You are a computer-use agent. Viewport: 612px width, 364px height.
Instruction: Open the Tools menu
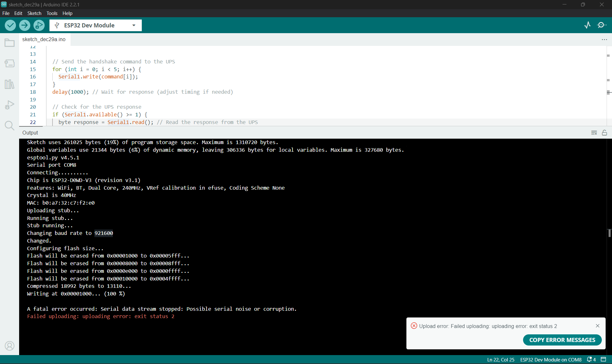click(52, 13)
